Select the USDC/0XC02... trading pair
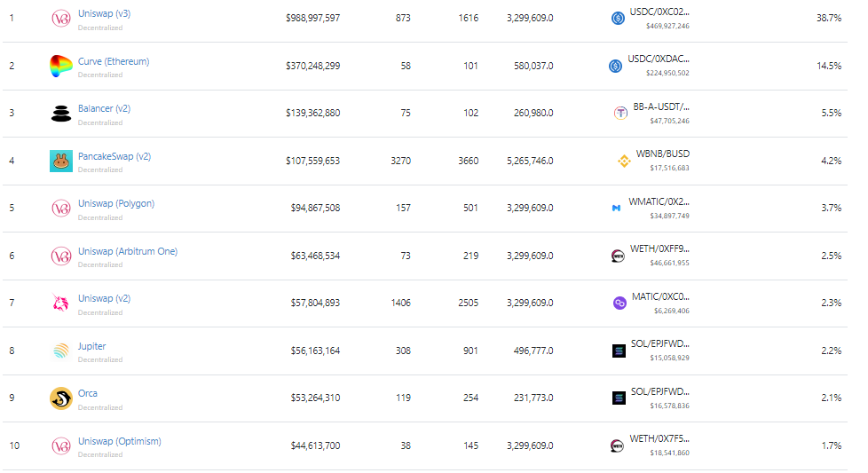868x473 pixels. [x=659, y=12]
